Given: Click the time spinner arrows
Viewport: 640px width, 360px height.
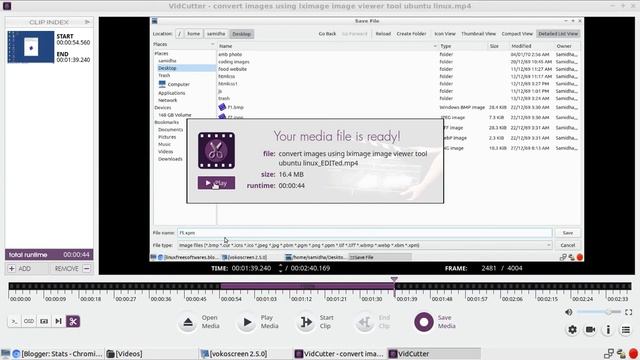Looking at the screenshot, I should tap(280, 268).
